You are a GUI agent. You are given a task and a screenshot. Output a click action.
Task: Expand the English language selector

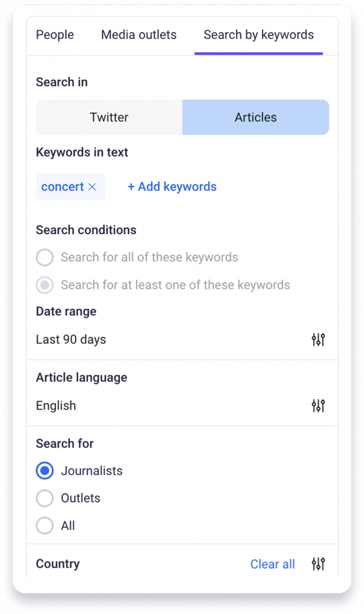(x=56, y=406)
